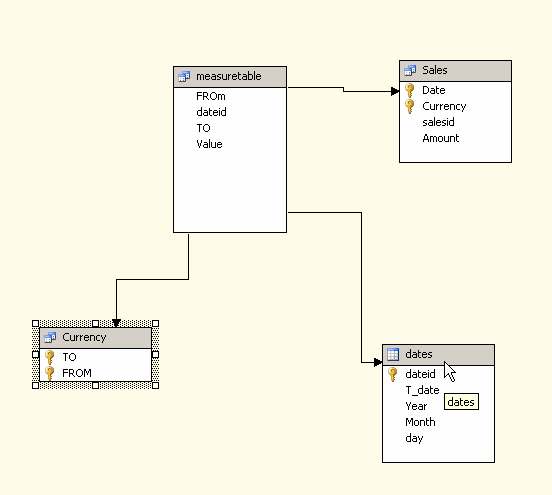
Task: Select the Value column in measuretable
Action: pyautogui.click(x=230, y=144)
